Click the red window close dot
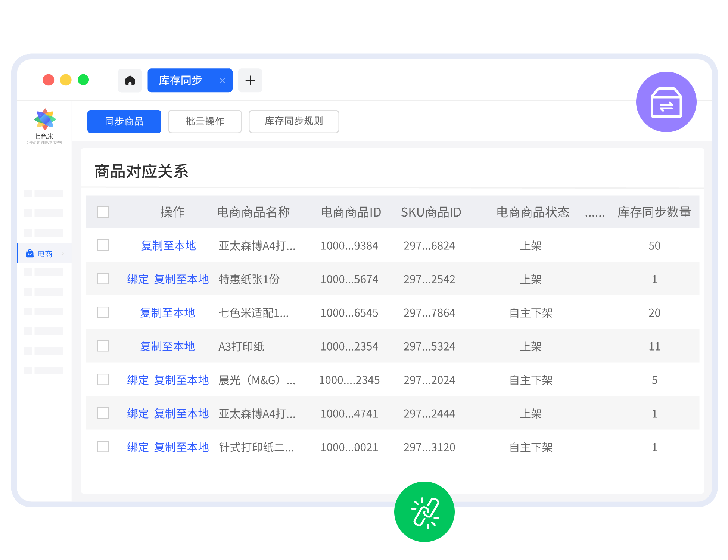Screen dimensions: 728x560 pyautogui.click(x=49, y=80)
